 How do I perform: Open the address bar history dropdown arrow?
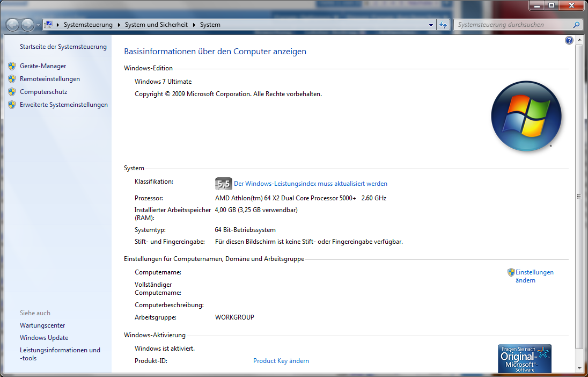(431, 25)
